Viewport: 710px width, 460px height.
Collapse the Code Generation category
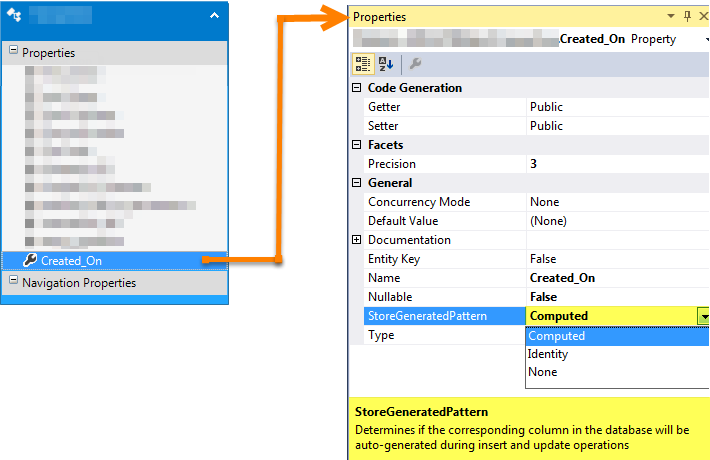[x=357, y=88]
